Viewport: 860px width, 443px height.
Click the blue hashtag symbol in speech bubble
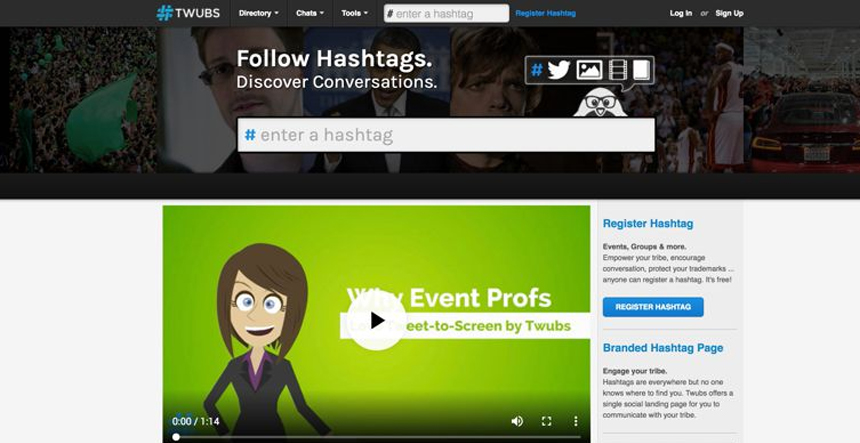pyautogui.click(x=537, y=70)
